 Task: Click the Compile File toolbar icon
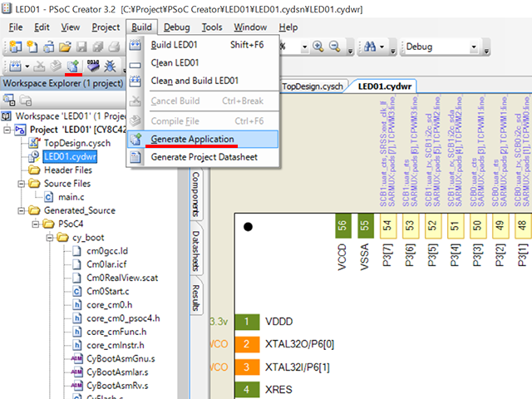(x=56, y=66)
